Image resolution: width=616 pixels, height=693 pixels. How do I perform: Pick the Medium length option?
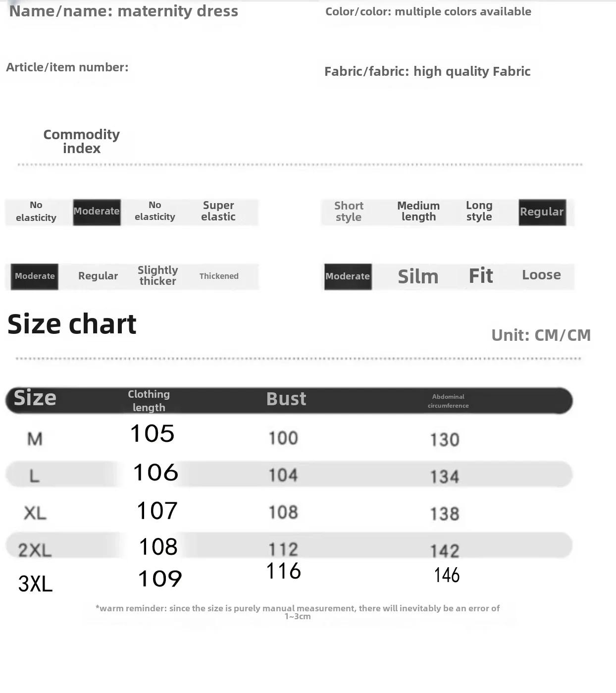coord(418,211)
